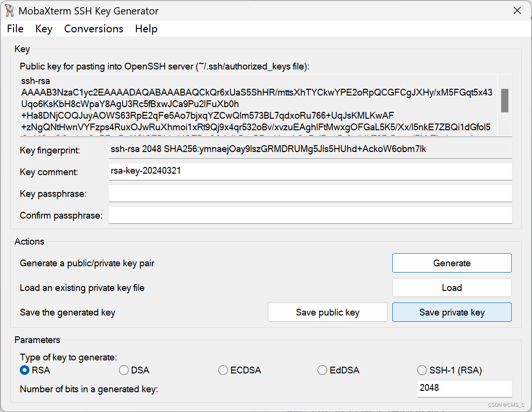This screenshot has width=532, height=412.
Task: Open the File menu
Action: (x=15, y=29)
